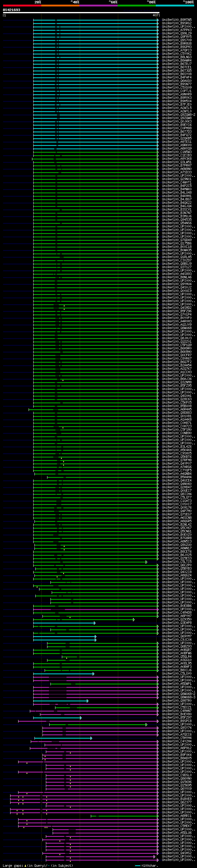Choose the UniRef100_B7FJE0 label
The height and width of the screenshot is (868, 197).
coord(177,104)
